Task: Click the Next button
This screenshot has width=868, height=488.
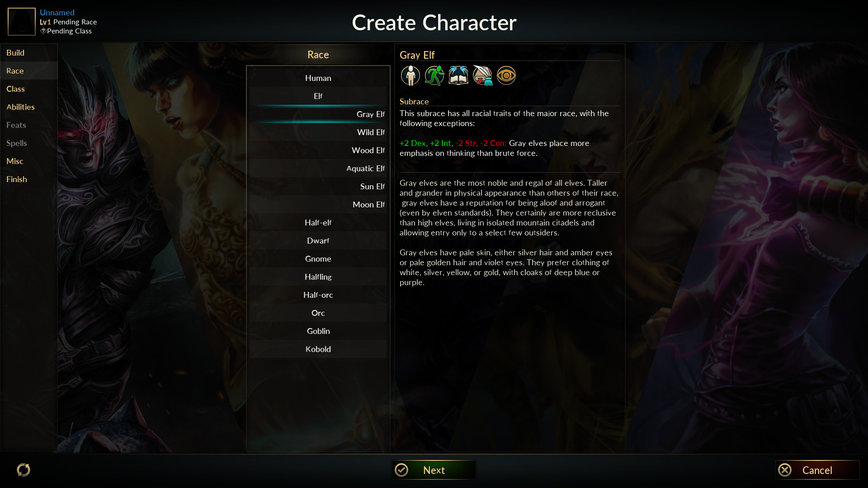Action: [434, 470]
